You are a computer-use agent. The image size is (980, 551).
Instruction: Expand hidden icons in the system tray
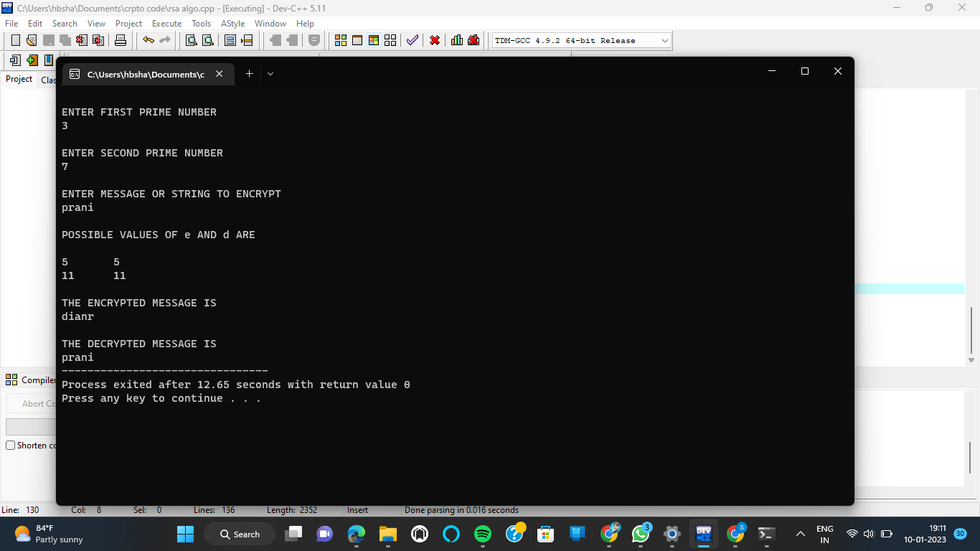(x=799, y=534)
